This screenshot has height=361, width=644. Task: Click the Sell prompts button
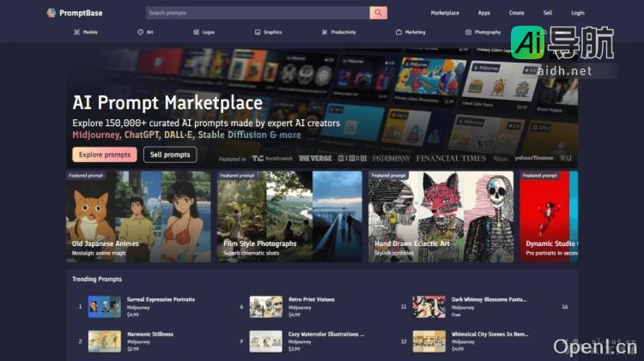tap(170, 154)
